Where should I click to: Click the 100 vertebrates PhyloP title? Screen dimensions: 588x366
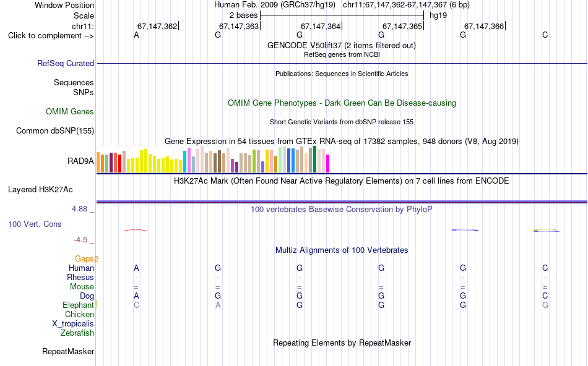click(x=341, y=210)
